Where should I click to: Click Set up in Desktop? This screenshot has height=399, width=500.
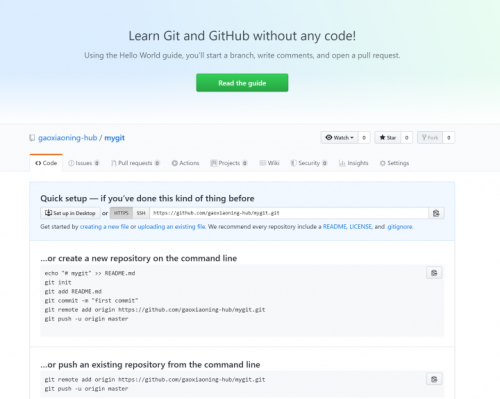tap(70, 213)
